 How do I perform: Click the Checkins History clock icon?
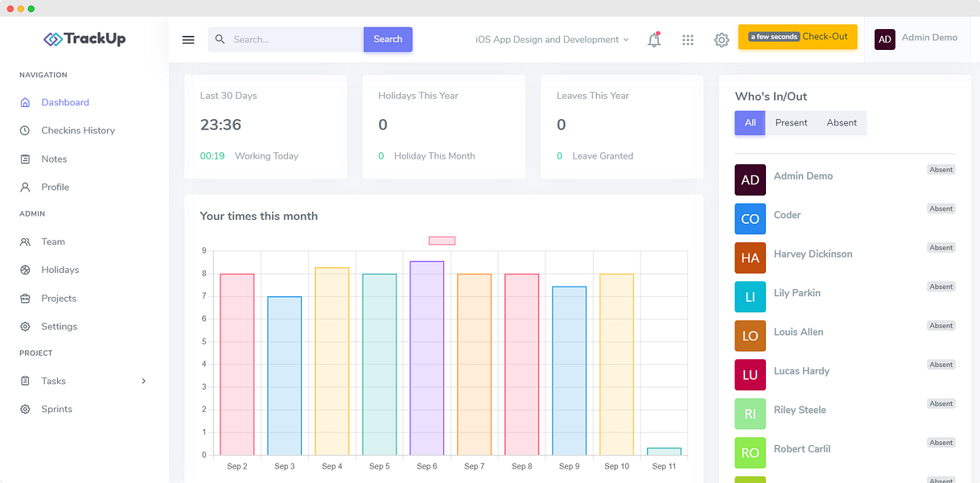pos(25,130)
